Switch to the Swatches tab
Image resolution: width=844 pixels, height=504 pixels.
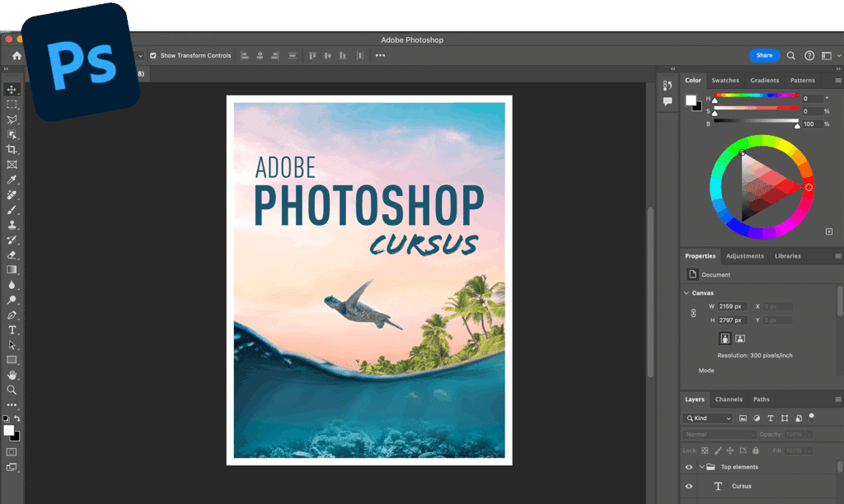[x=725, y=80]
